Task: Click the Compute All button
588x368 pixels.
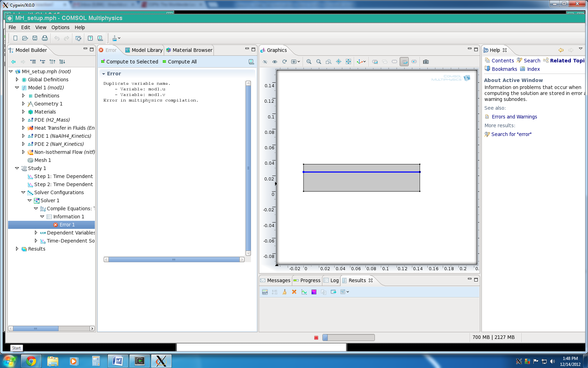Action: tap(180, 62)
